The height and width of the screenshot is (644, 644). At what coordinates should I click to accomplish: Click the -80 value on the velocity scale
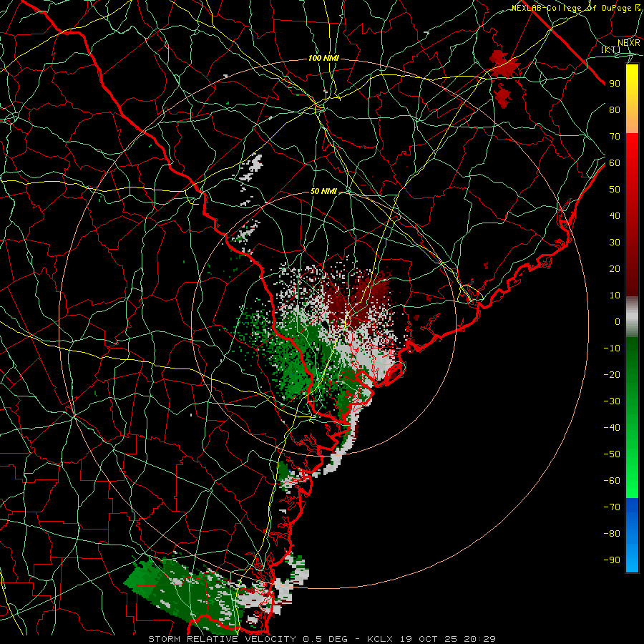tap(612, 534)
